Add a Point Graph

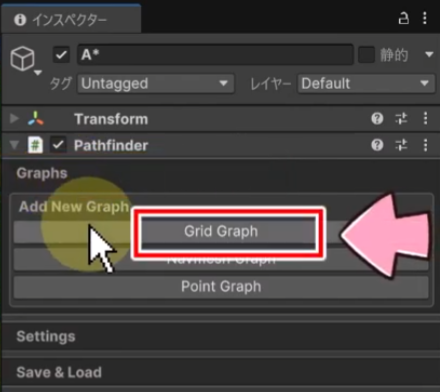tap(221, 287)
